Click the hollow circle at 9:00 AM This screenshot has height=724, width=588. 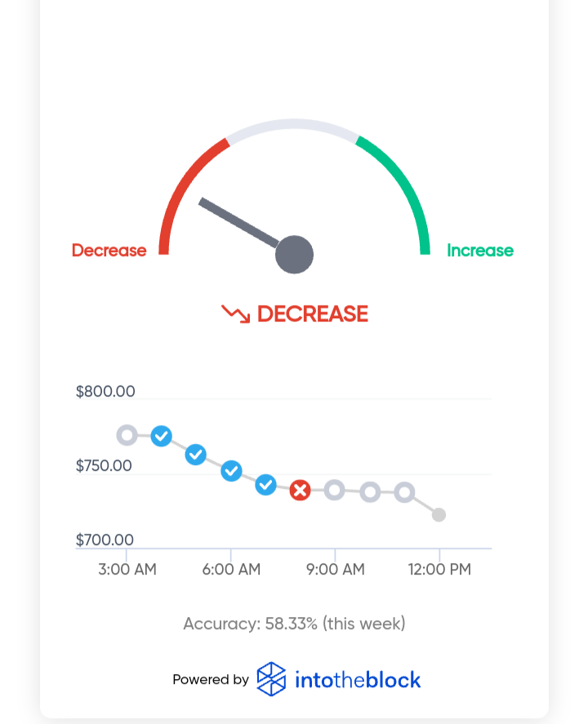tap(335, 490)
